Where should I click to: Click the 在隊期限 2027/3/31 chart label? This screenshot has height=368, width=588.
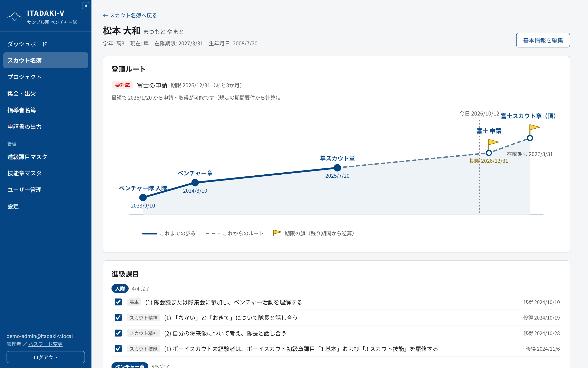pos(530,154)
